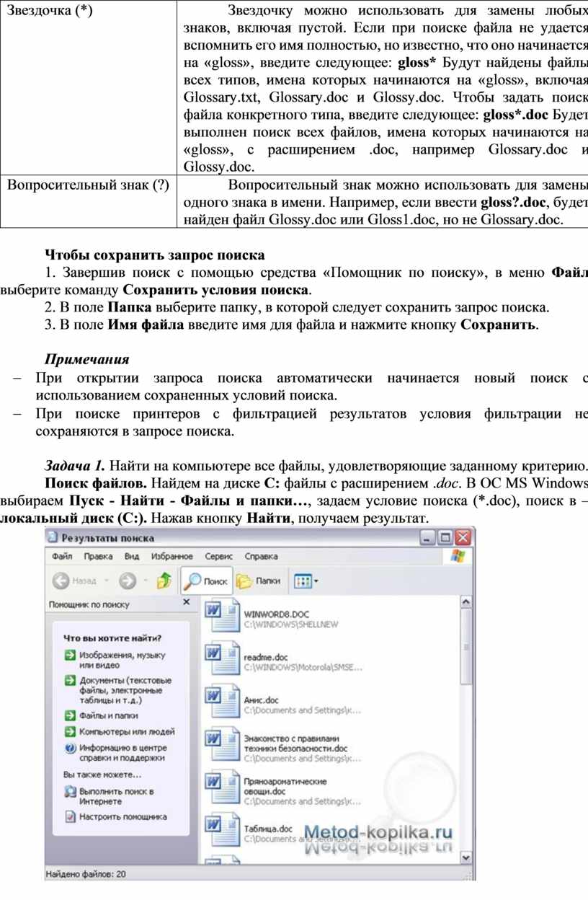Click the Back (Назад) arrow icon
The image size is (588, 900).
(61, 580)
